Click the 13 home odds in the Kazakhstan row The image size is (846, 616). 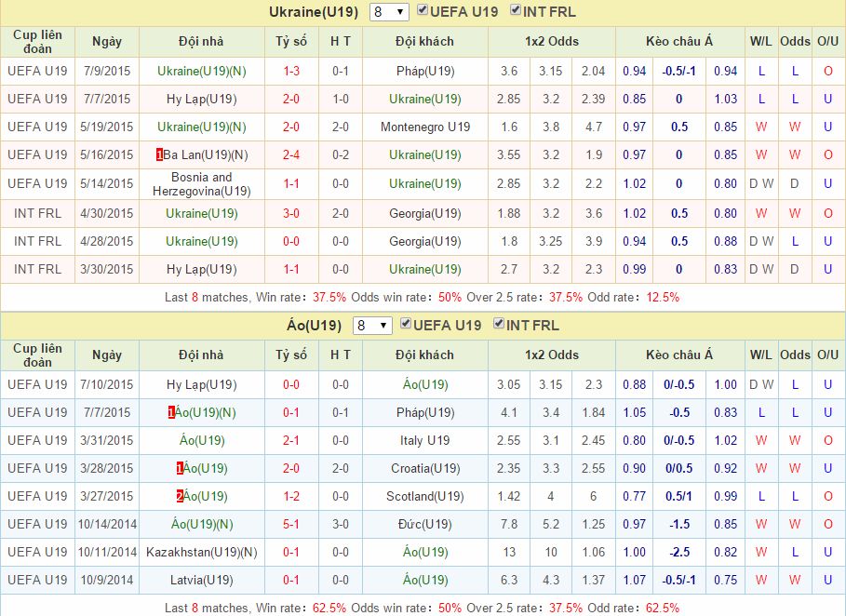point(509,553)
